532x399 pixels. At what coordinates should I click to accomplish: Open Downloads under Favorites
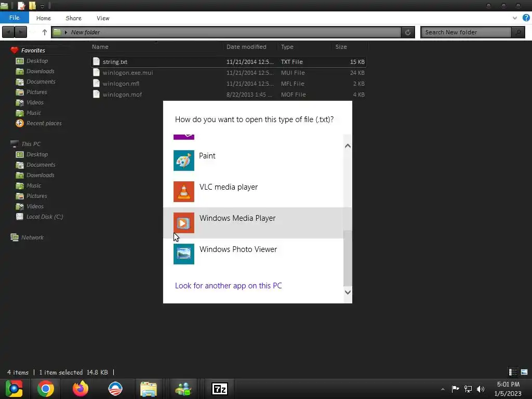click(x=41, y=71)
